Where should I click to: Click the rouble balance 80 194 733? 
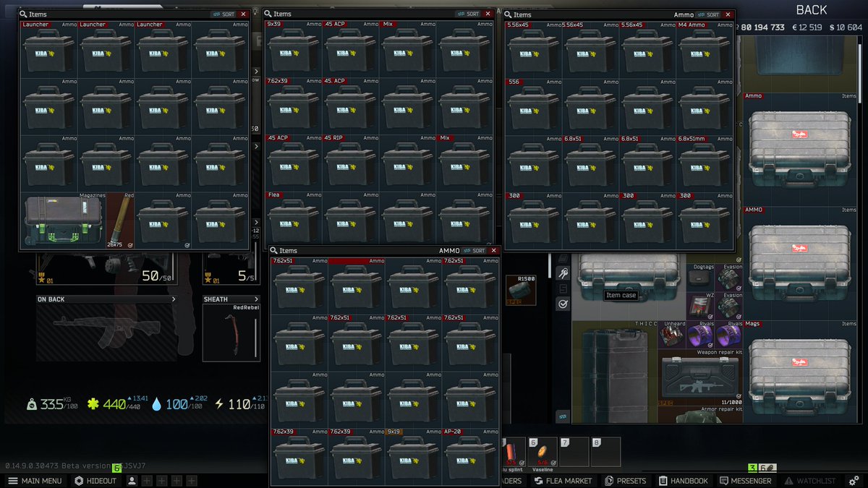(761, 27)
